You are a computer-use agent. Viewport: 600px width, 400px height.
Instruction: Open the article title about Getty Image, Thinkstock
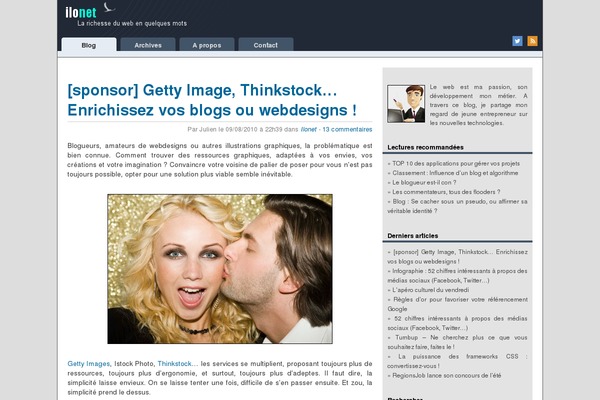click(x=212, y=100)
